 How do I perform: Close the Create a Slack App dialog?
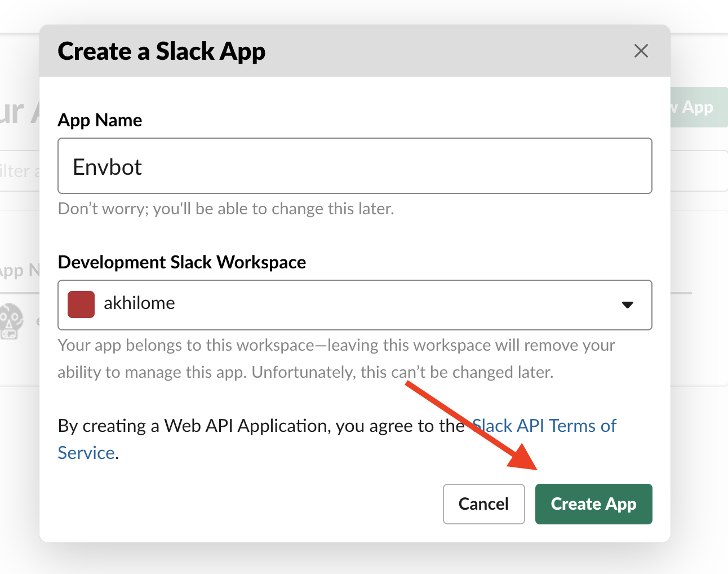pyautogui.click(x=641, y=51)
